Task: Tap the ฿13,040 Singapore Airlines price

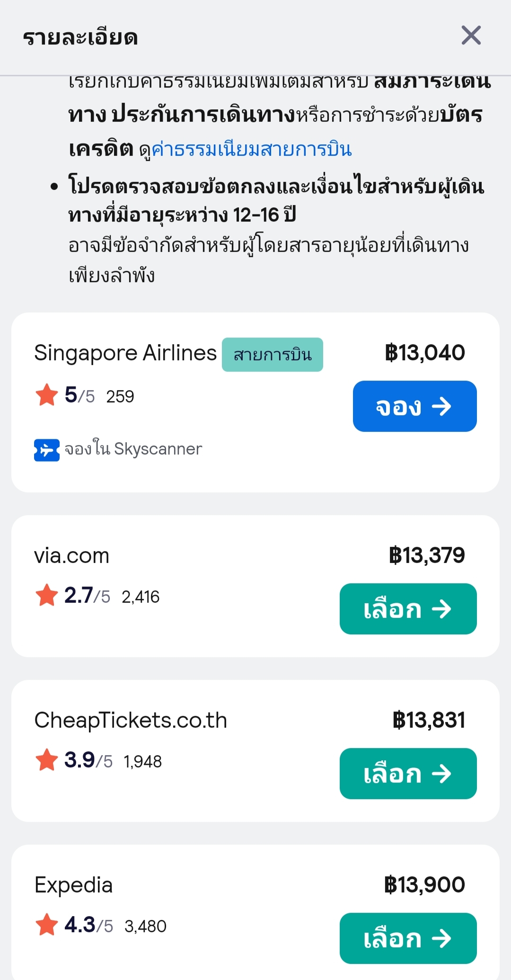Action: pyautogui.click(x=424, y=353)
